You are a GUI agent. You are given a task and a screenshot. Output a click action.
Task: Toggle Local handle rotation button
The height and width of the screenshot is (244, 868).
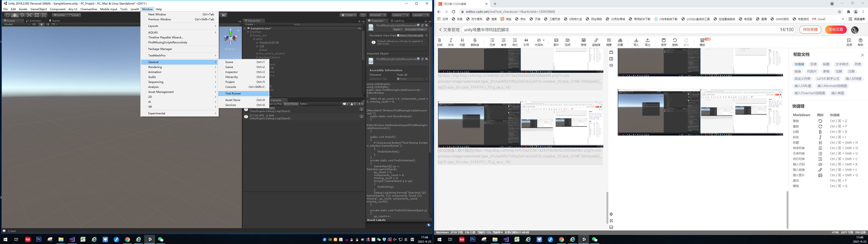[x=74, y=15]
